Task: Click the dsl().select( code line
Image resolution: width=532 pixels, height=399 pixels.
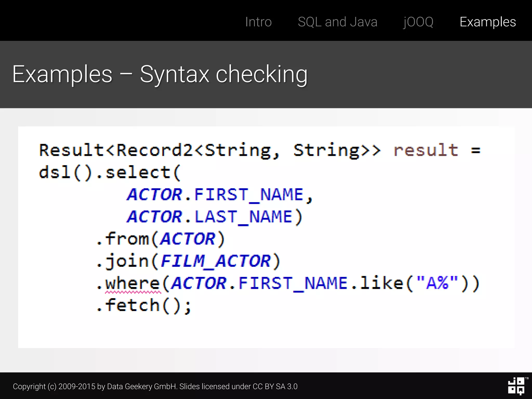Action: click(x=109, y=172)
